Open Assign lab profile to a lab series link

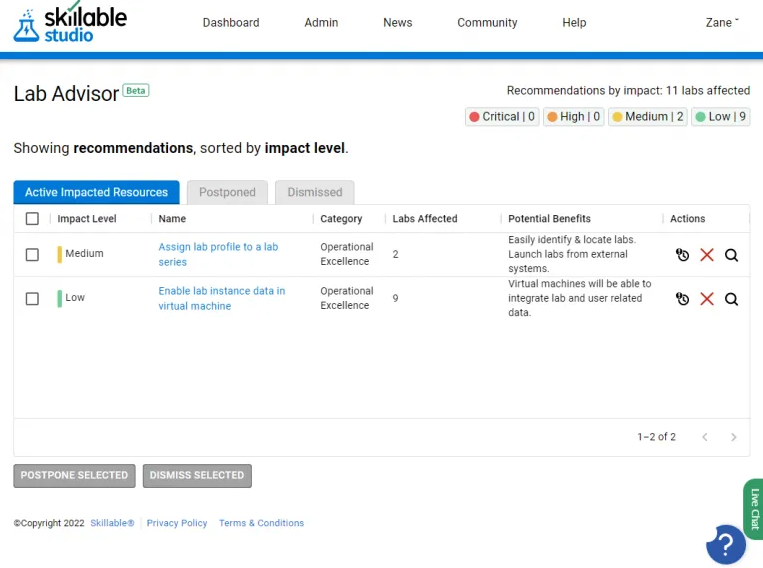pos(218,254)
